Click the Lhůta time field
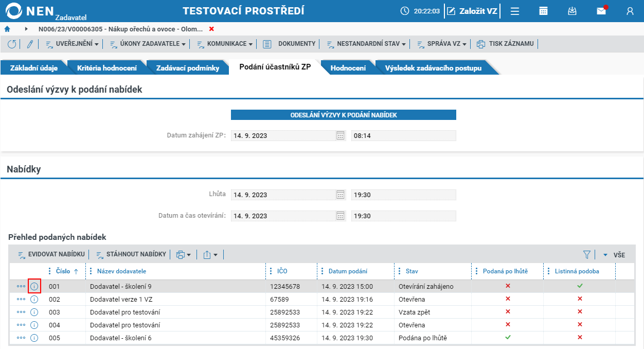 tap(404, 195)
